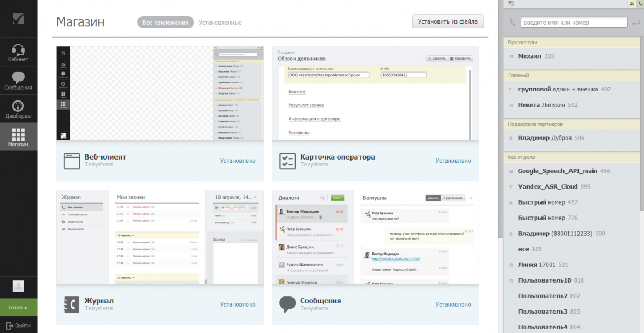Open Сообщения in the left sidebar
The width and height of the screenshot is (644, 333).
click(18, 78)
